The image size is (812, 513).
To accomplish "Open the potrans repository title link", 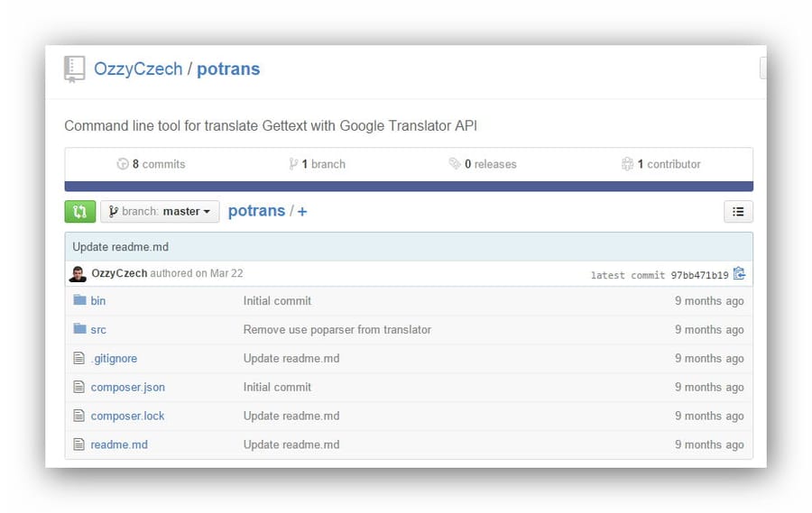I will tap(228, 69).
